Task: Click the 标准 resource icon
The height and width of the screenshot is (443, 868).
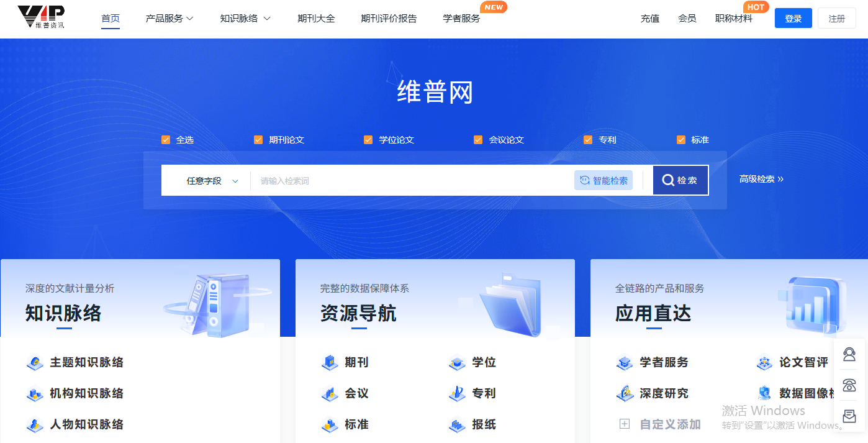Action: (x=330, y=424)
